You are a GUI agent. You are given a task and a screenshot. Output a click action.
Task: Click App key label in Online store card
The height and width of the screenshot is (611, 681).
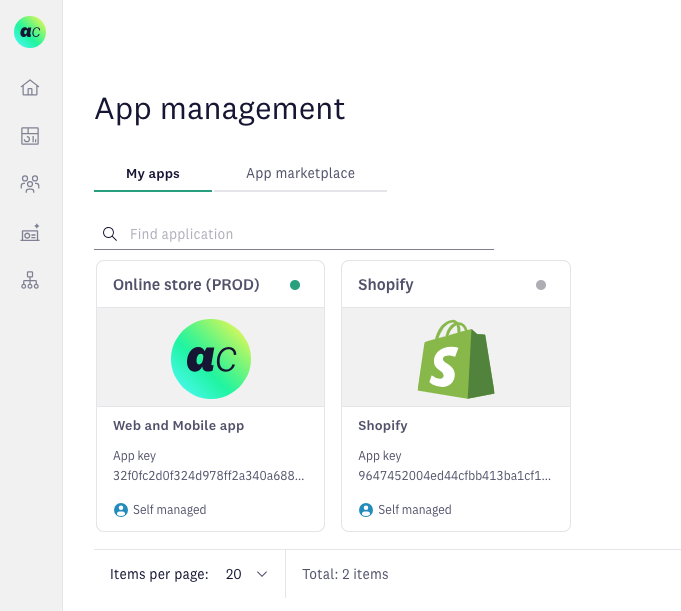pos(134,456)
